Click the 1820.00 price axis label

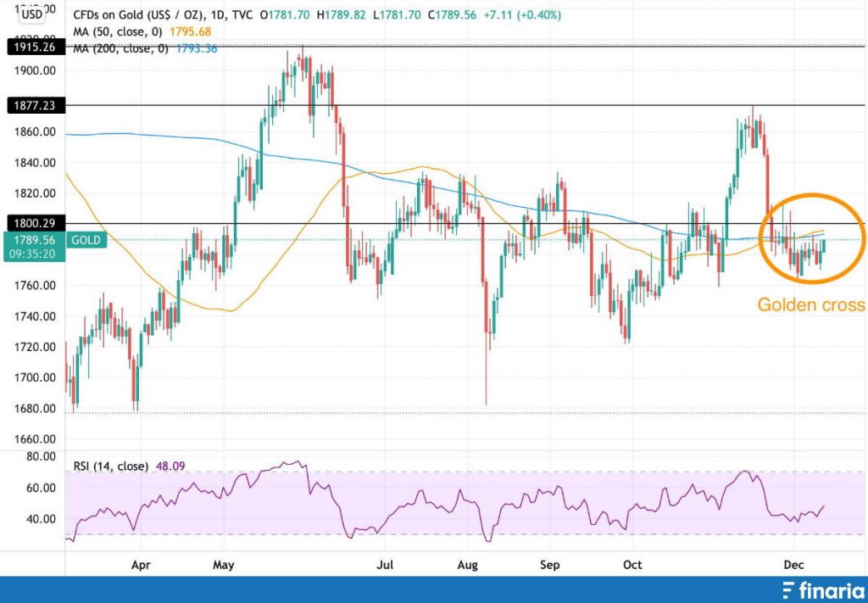36,194
